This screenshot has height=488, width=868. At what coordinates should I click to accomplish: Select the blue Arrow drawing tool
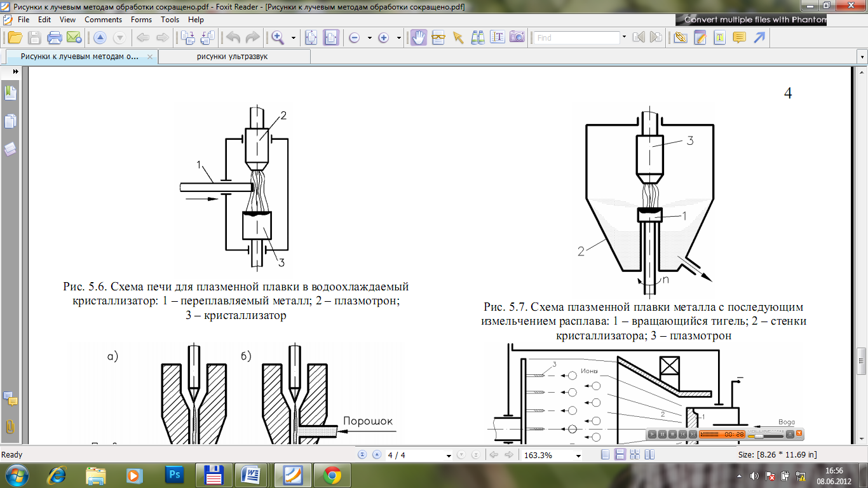click(x=759, y=37)
